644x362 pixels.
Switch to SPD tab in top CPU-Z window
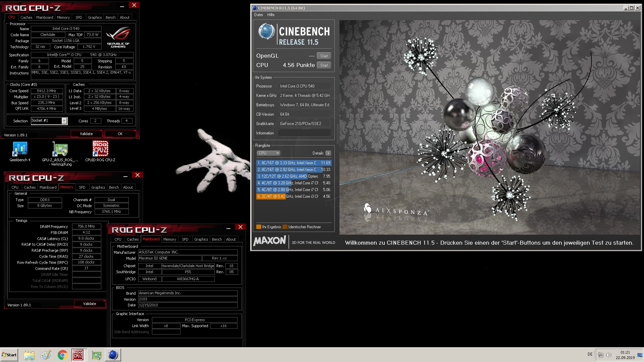coord(79,17)
